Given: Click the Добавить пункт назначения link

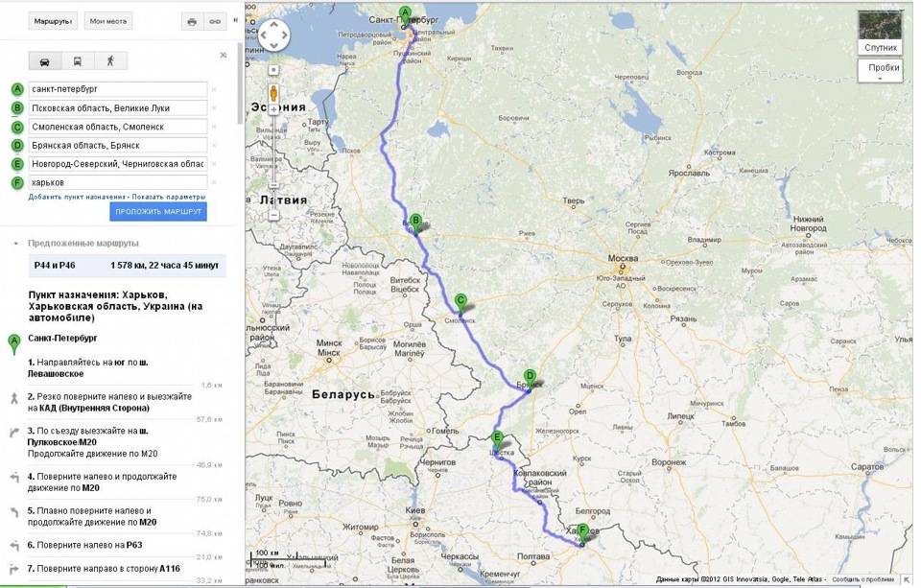Looking at the screenshot, I should point(77,197).
